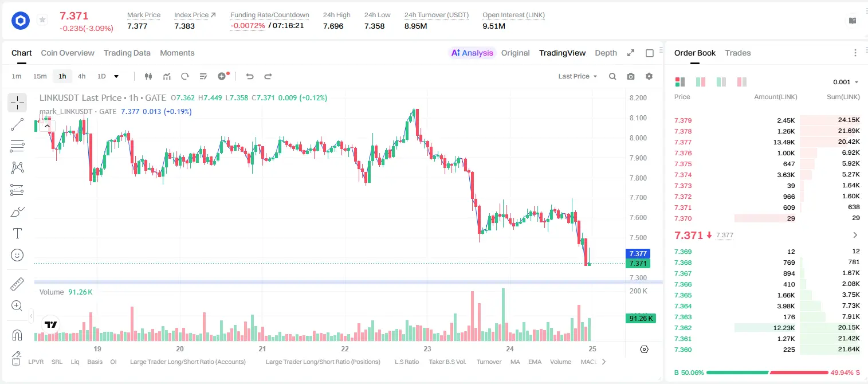The width and height of the screenshot is (868, 384).
Task: Open the Last Price dropdown
Action: pos(578,76)
